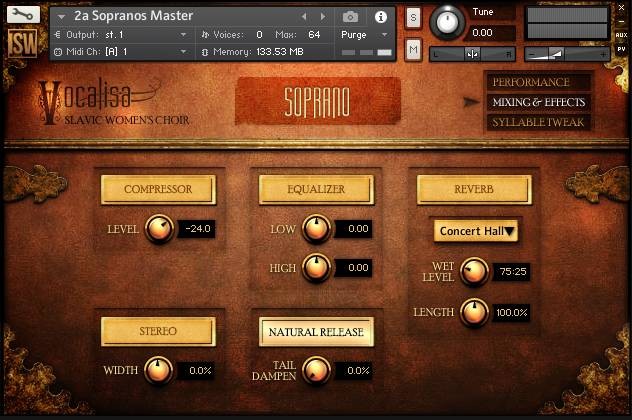Switch to Mixing & Effects tab
This screenshot has width=632, height=420.
pyautogui.click(x=537, y=102)
